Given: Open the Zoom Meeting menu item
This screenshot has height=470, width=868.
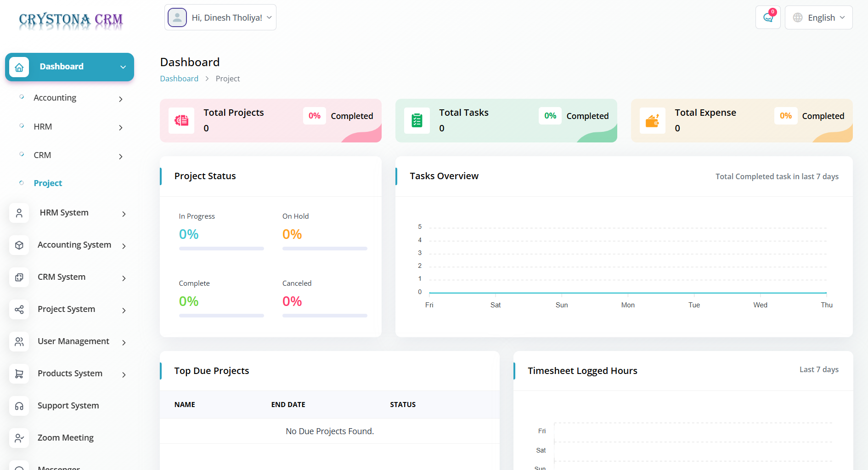Looking at the screenshot, I should pyautogui.click(x=66, y=438).
